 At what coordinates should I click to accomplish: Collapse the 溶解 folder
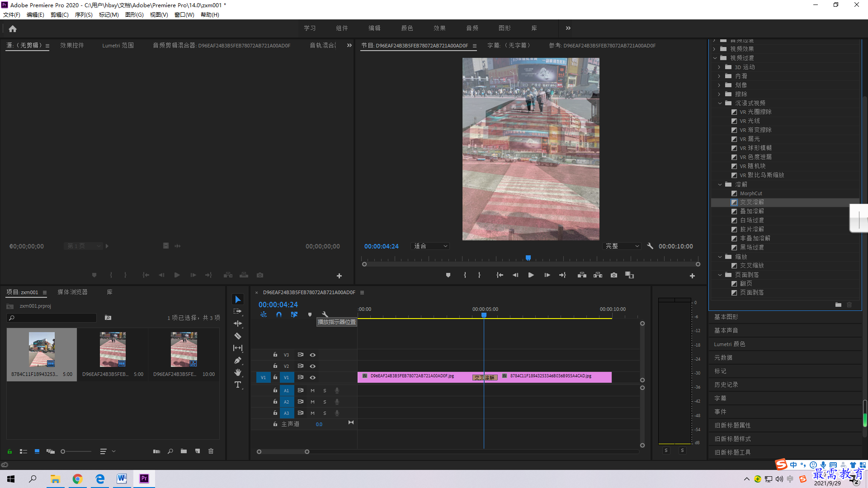[720, 184]
